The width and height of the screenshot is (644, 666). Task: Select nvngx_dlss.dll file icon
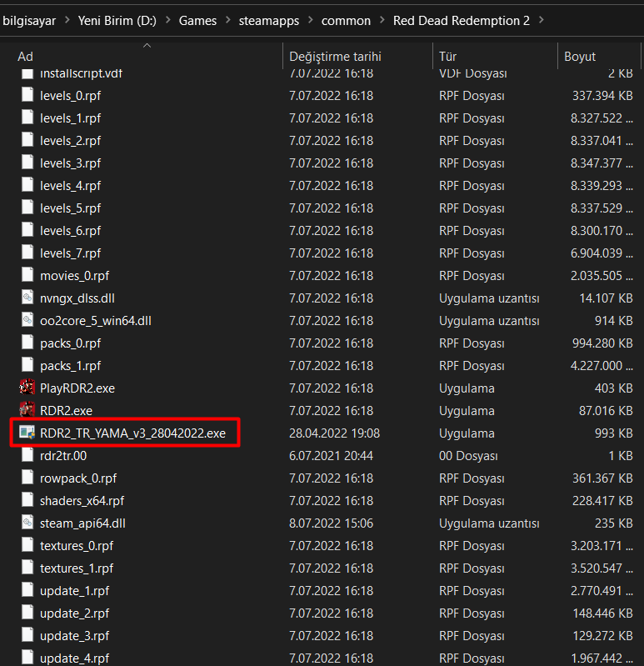pyautogui.click(x=27, y=298)
